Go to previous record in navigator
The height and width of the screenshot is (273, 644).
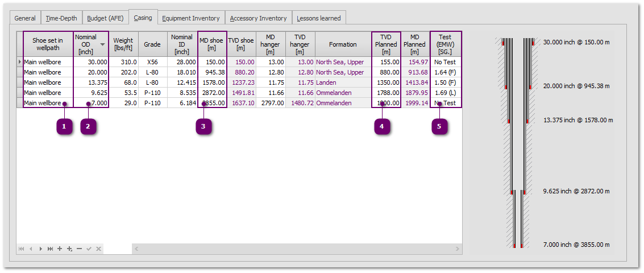(31, 249)
